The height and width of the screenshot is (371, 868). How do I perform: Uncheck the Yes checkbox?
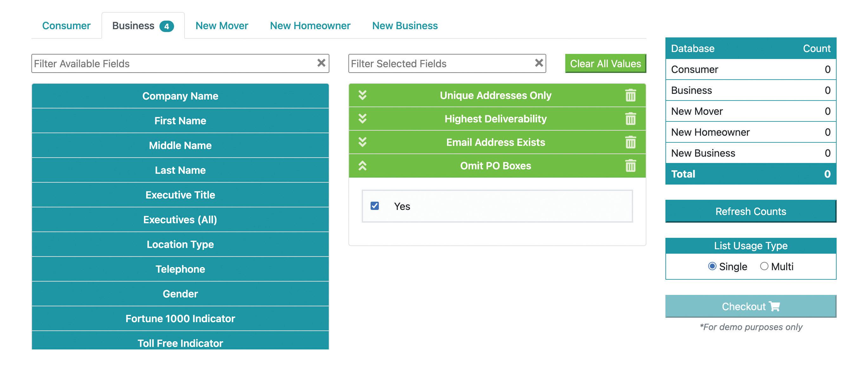pyautogui.click(x=375, y=206)
